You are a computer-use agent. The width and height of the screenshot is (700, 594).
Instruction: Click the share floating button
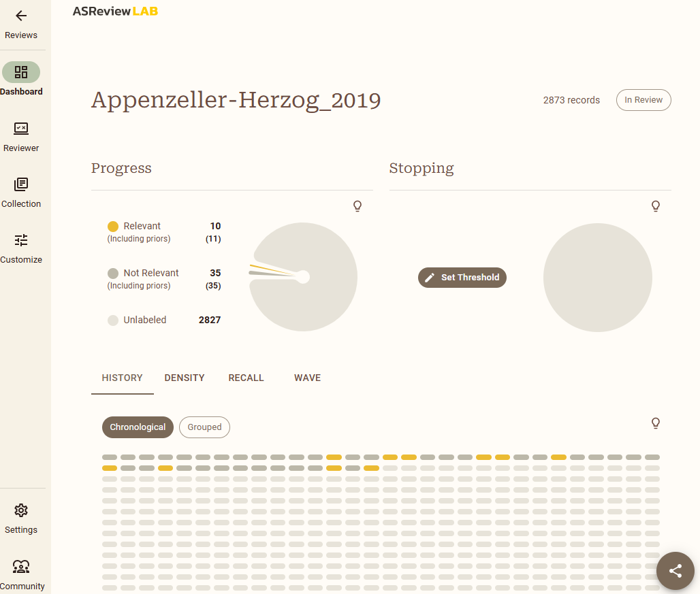click(x=675, y=571)
